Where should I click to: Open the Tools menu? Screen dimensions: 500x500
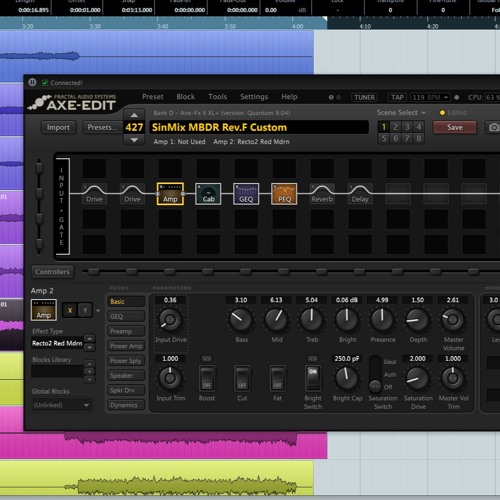(x=218, y=97)
